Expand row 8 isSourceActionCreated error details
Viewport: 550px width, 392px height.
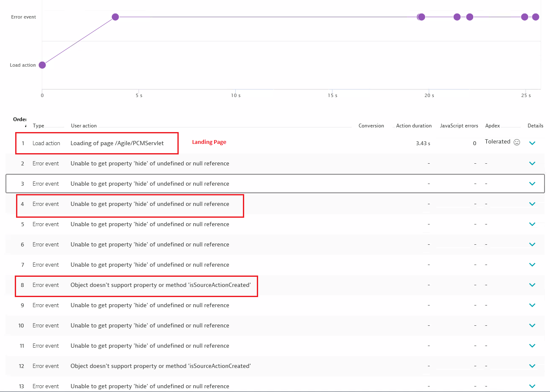click(x=532, y=285)
